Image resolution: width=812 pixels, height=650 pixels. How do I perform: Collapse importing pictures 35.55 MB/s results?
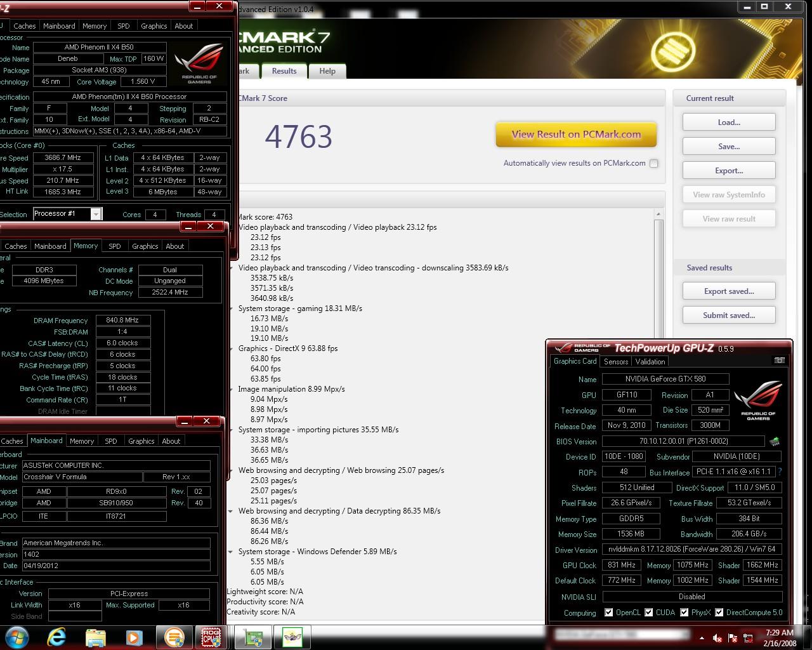(x=231, y=430)
